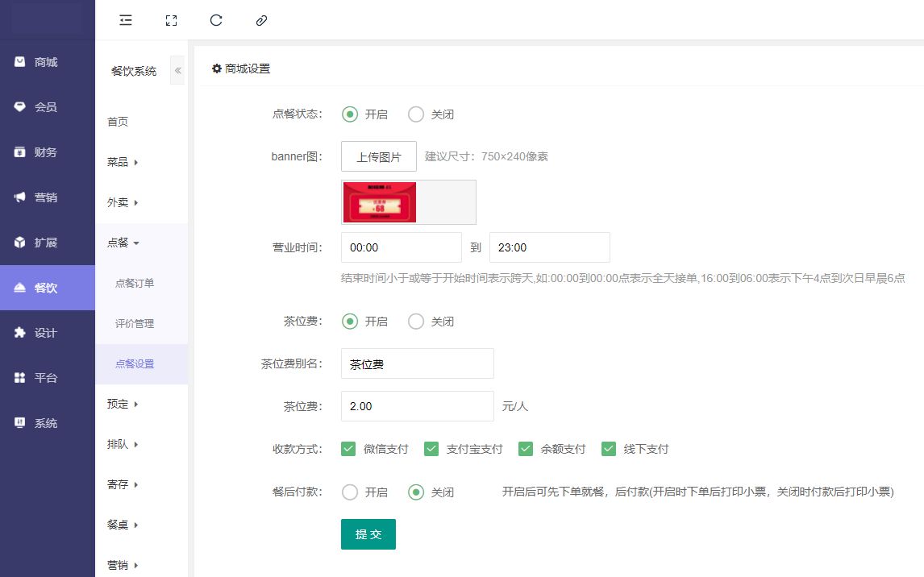
Task: Open the 评价管理 menu item
Action: [135, 323]
